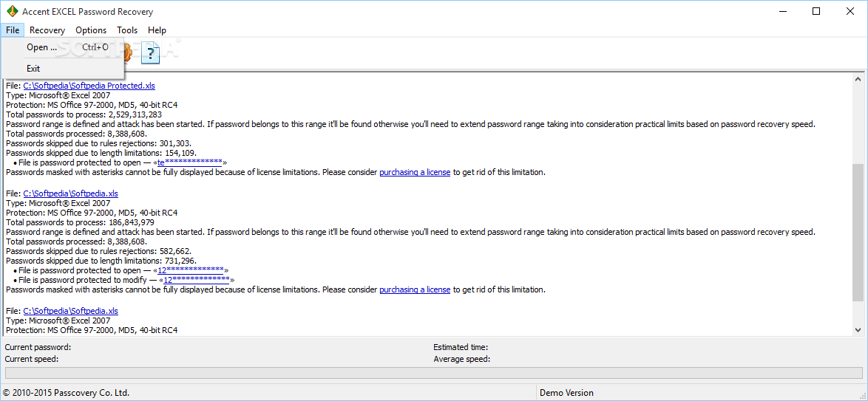The width and height of the screenshot is (868, 401).
Task: Minimize the Accent EXCEL Password Recovery window
Action: pyautogui.click(x=782, y=11)
